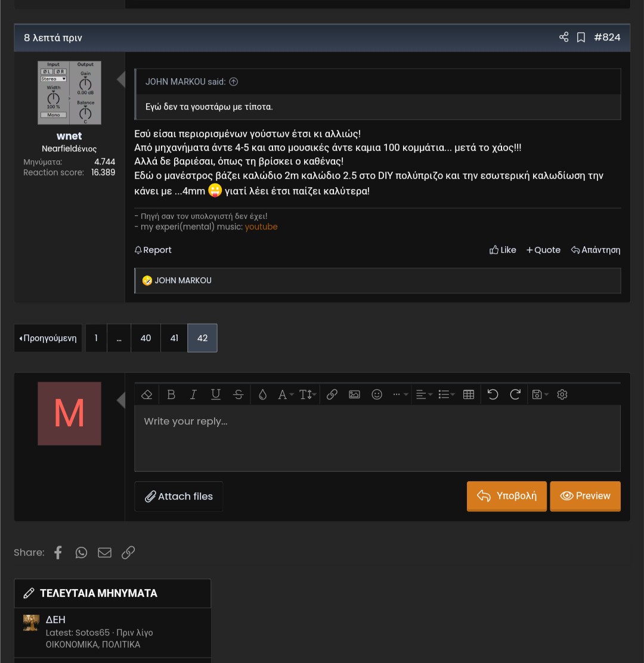Jump to quoted JOHN MARKOU post arrow
The image size is (644, 663).
click(x=233, y=82)
